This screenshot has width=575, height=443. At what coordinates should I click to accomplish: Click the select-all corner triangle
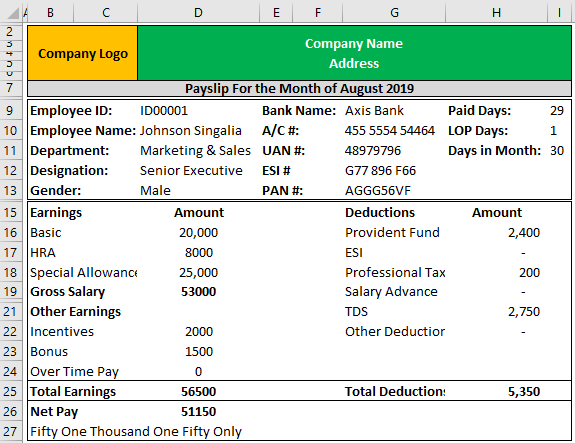click(x=13, y=14)
